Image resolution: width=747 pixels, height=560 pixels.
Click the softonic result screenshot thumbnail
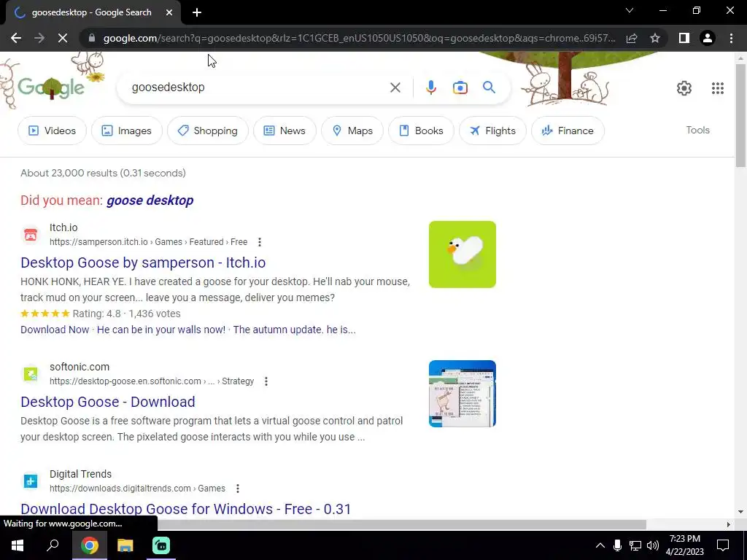pyautogui.click(x=462, y=394)
